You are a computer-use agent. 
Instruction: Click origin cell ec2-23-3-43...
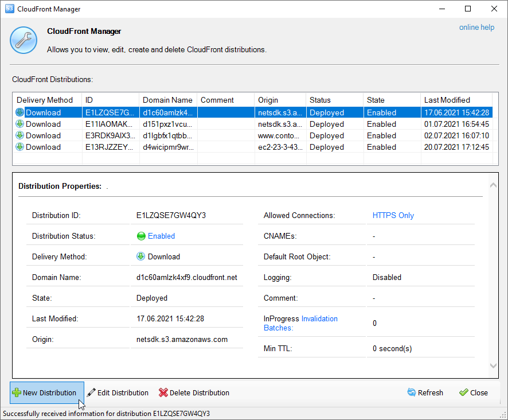(280, 147)
